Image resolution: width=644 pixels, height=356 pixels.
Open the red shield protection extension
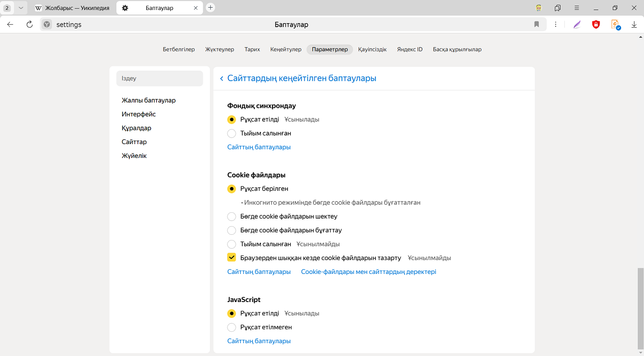[596, 24]
